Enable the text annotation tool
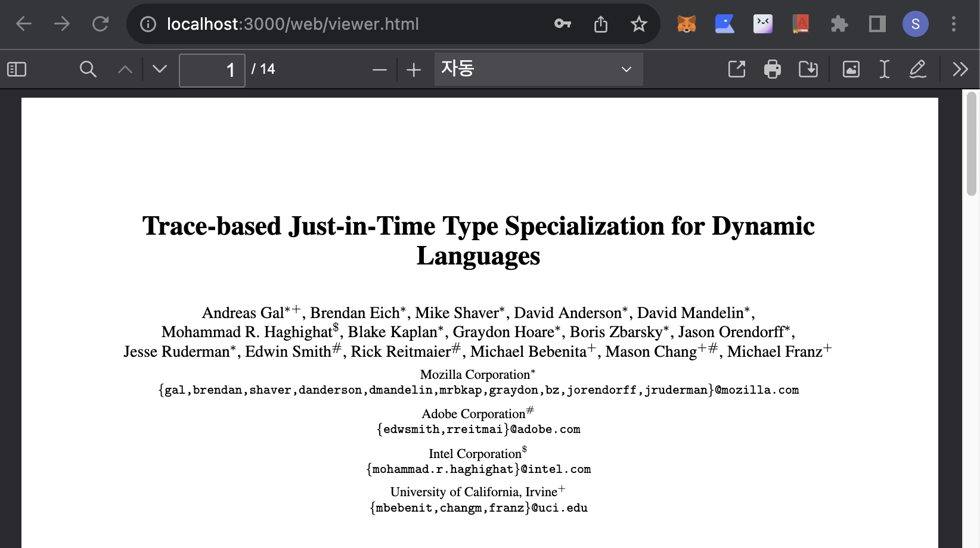Image resolution: width=980 pixels, height=548 pixels. tap(884, 69)
